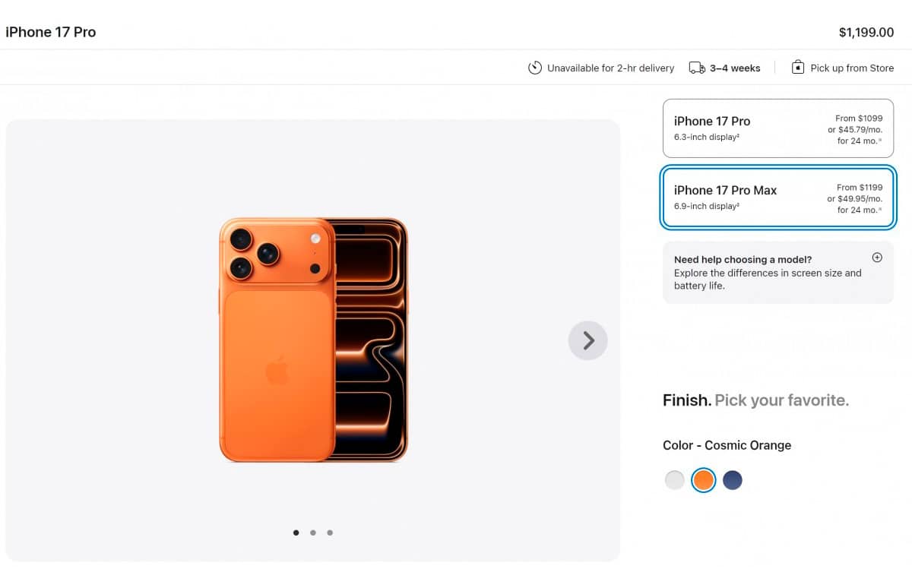The width and height of the screenshot is (912, 588).
Task: Click the iPhone 17 Pro page title
Action: (x=51, y=32)
